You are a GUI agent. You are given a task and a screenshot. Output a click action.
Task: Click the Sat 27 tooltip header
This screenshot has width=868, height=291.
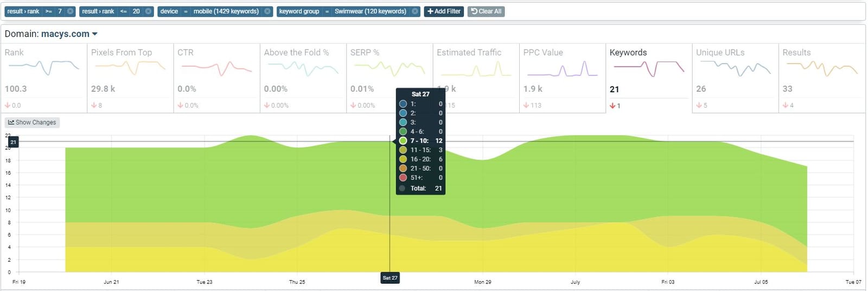point(420,94)
